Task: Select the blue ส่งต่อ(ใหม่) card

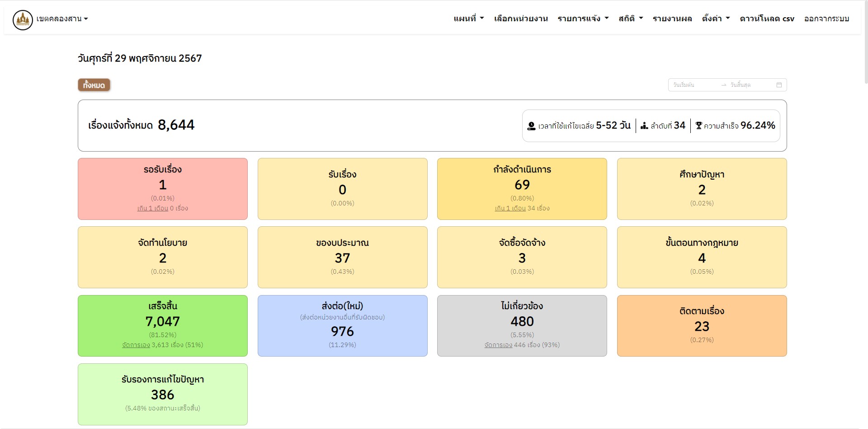Action: tap(342, 325)
